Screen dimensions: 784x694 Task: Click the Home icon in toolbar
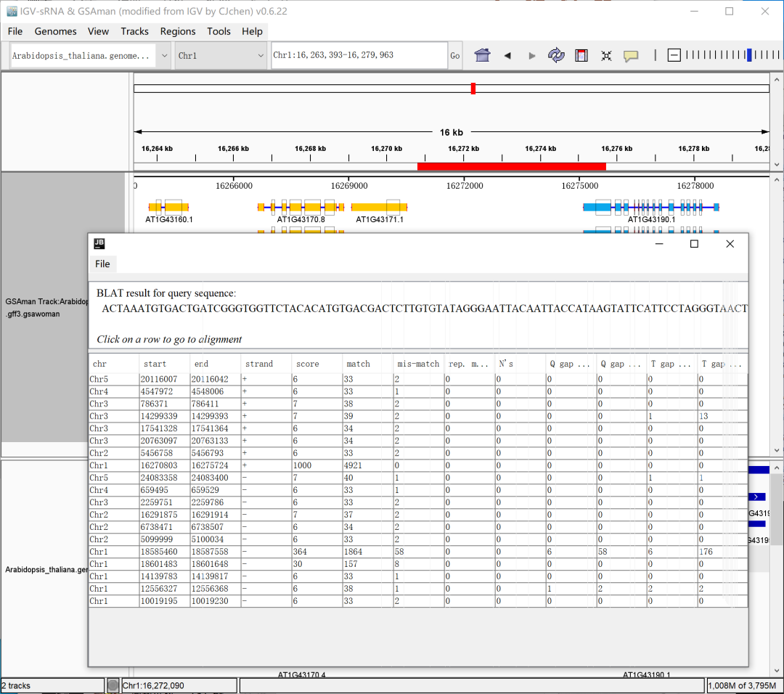483,56
